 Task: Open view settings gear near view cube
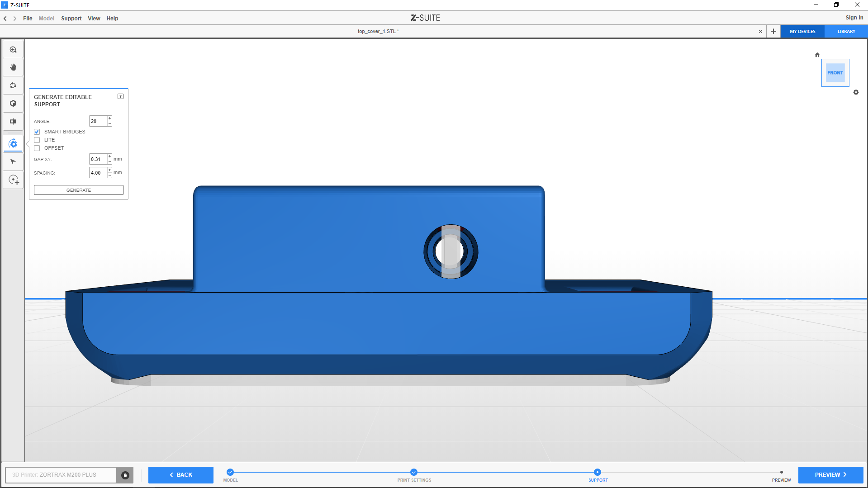point(856,92)
